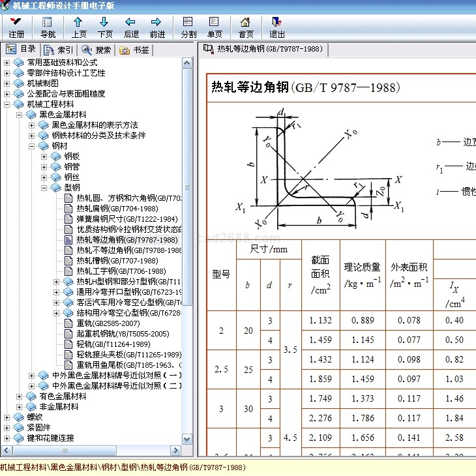Open the 搜索 search tab
The image size is (476, 476).
tap(97, 50)
